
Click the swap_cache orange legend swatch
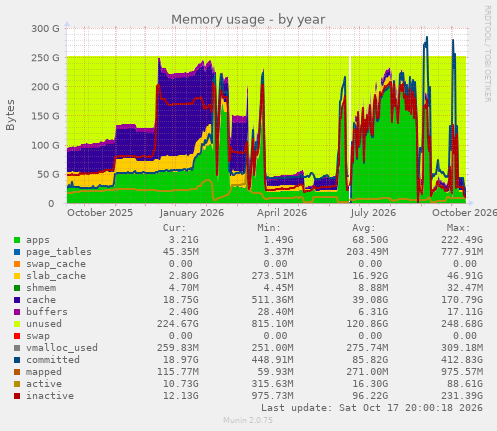click(17, 264)
